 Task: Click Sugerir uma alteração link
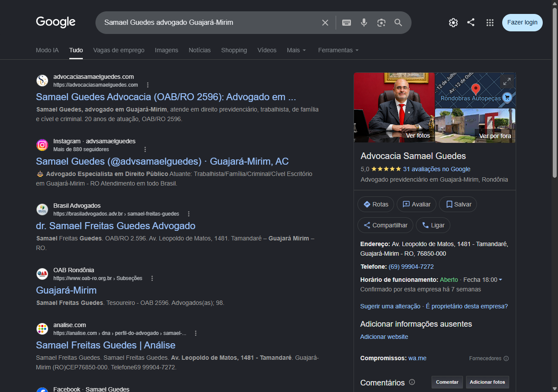tap(390, 306)
